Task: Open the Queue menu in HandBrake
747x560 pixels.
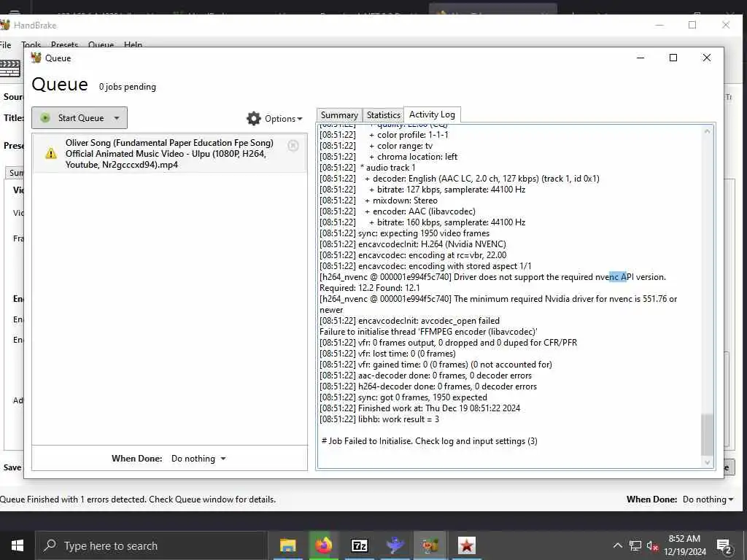Action: [x=101, y=44]
